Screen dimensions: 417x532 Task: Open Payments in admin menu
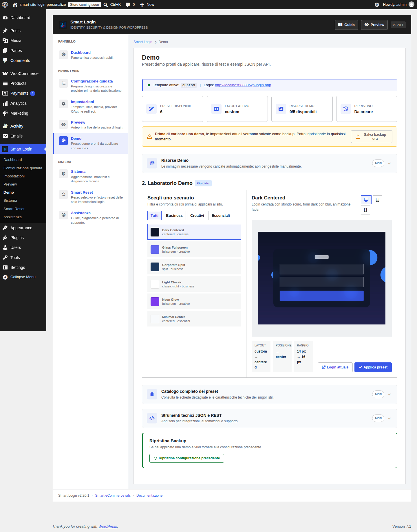pos(23,93)
